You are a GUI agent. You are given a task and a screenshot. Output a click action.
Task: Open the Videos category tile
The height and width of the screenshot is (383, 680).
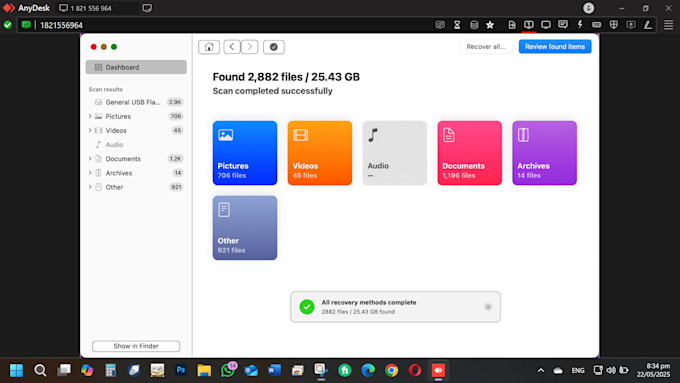[x=320, y=153]
